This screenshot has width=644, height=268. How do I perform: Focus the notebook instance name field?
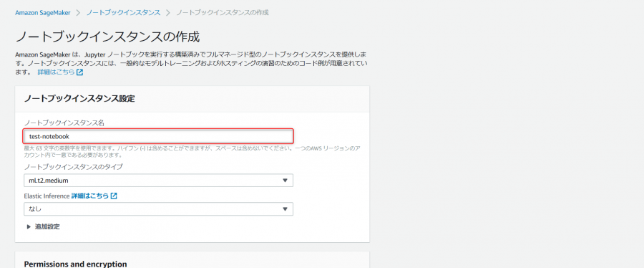[x=159, y=136]
